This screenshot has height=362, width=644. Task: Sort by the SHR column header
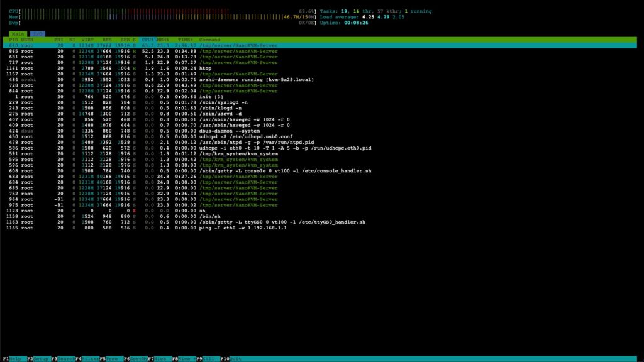click(x=125, y=40)
